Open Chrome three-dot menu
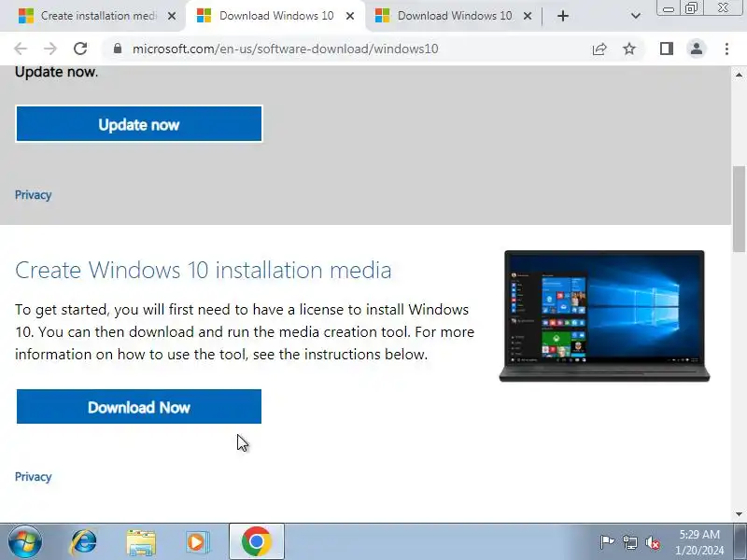 click(x=726, y=49)
